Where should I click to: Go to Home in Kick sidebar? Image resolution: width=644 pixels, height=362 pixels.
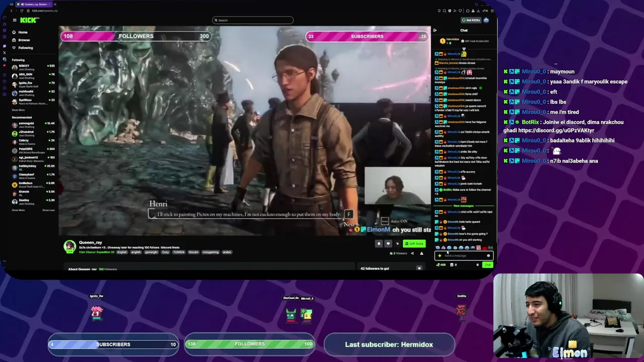[x=20, y=32]
